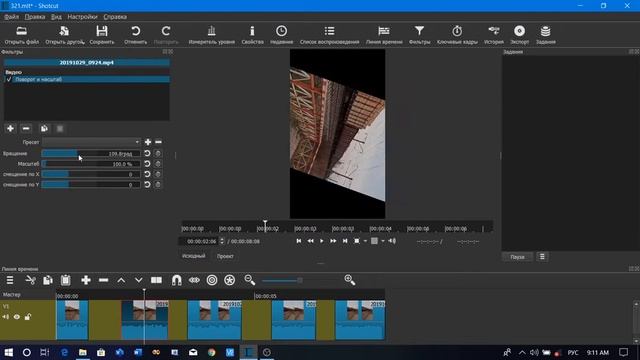This screenshot has width=640, height=360.
Task: Enable keyframes for Масштаб parameter
Action: [x=158, y=164]
